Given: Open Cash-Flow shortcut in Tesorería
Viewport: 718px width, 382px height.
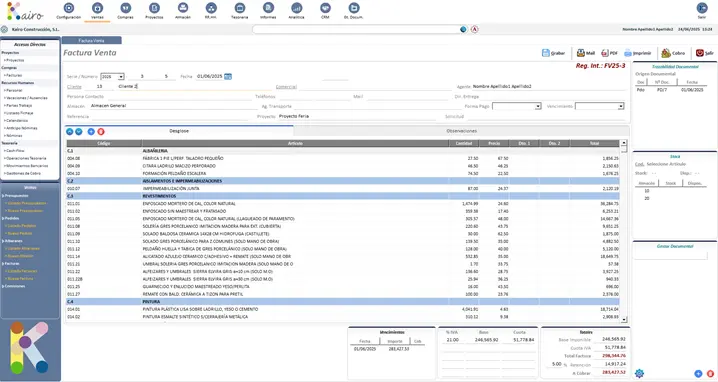Looking at the screenshot, I should pos(15,151).
